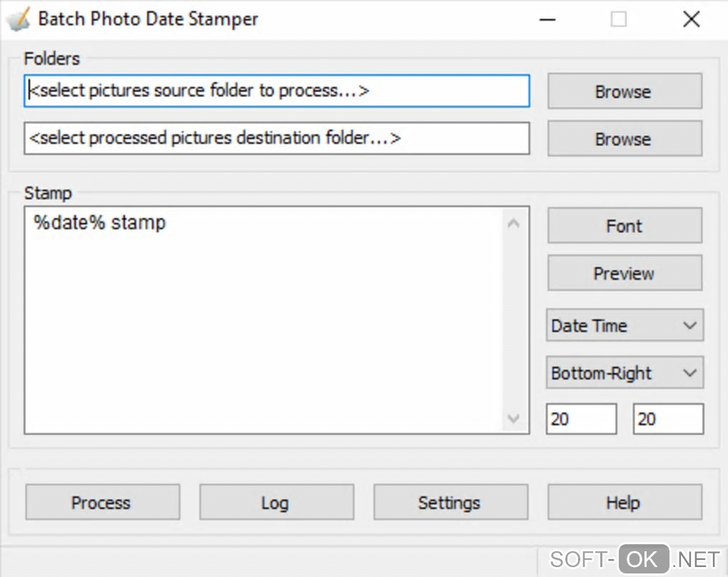Open the Settings dialog

tap(450, 503)
